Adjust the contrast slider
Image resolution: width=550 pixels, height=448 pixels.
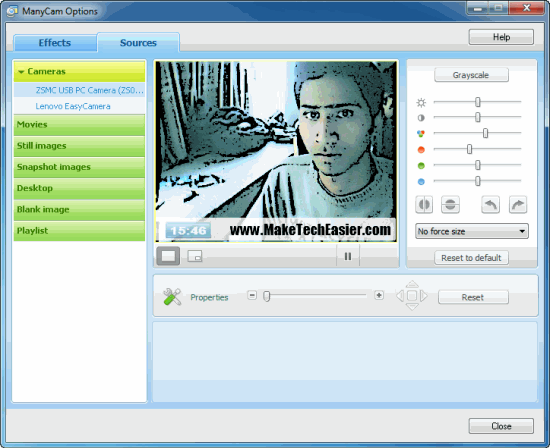[x=477, y=117]
